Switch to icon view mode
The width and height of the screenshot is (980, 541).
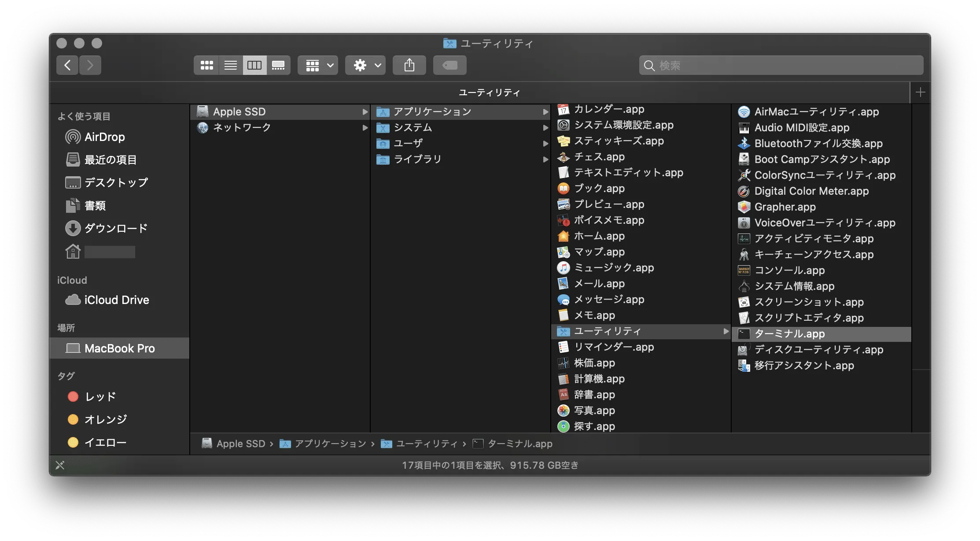[x=206, y=66]
